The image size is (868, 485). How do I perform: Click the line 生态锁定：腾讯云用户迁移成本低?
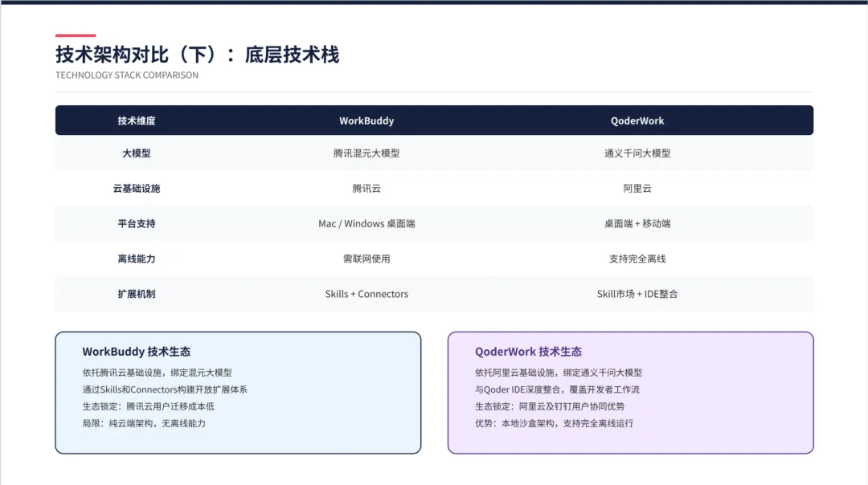click(149, 406)
